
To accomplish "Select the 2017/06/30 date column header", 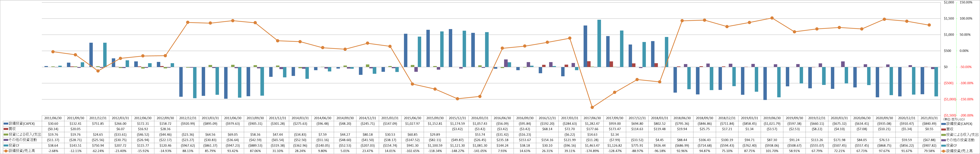I will coord(592,118).
